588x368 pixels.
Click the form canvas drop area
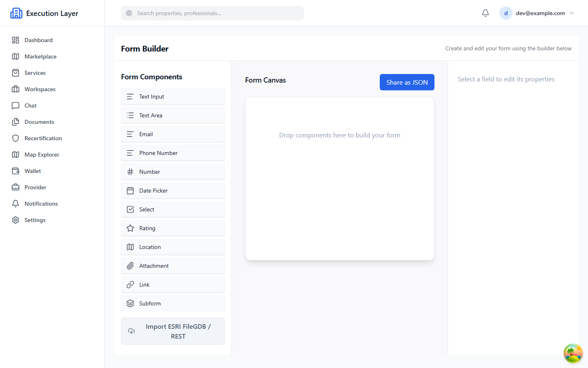[340, 179]
